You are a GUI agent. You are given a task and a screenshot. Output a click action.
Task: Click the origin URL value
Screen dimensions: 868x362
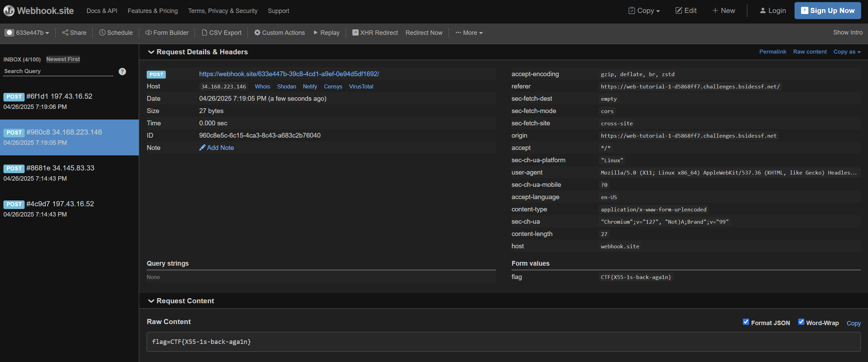[x=689, y=136]
